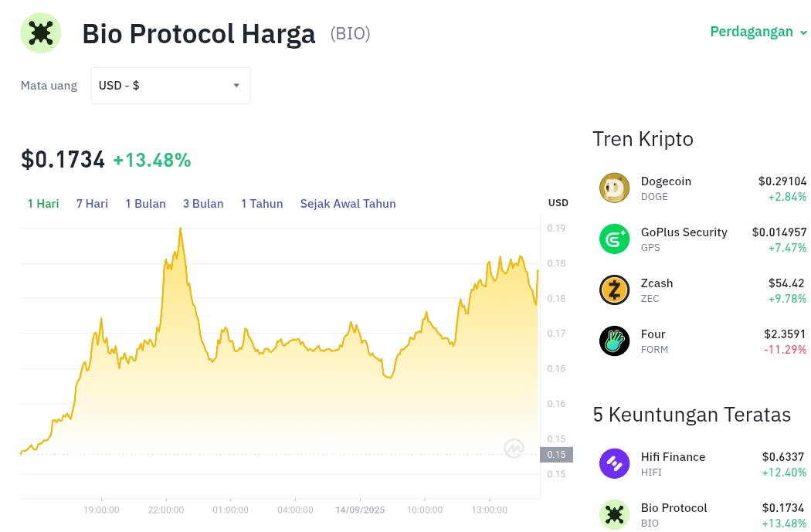
Task: Click the Bio Protocol logo in header
Action: tap(41, 33)
